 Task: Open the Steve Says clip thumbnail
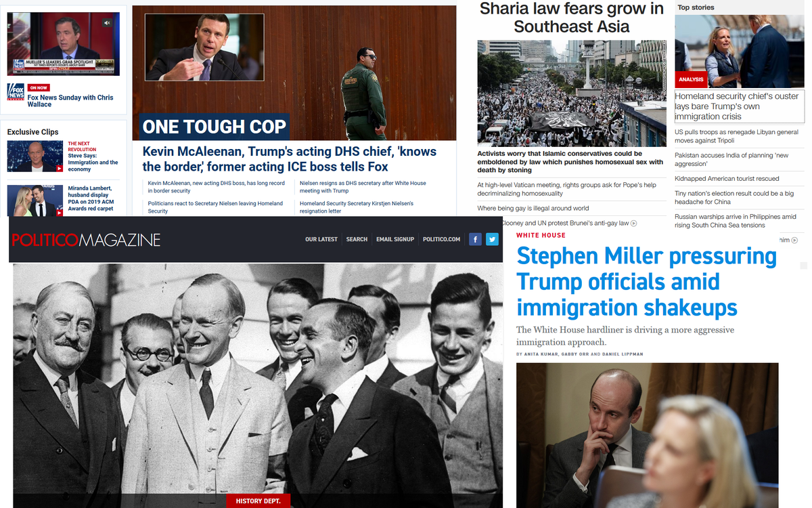[35, 156]
